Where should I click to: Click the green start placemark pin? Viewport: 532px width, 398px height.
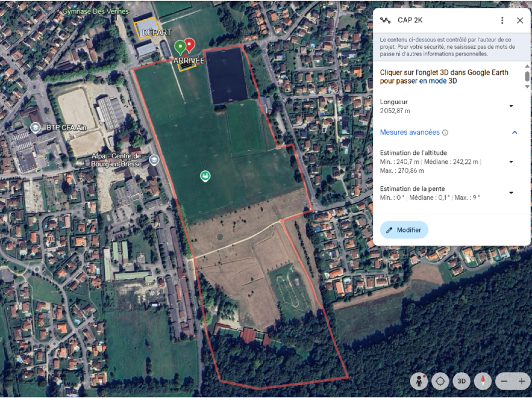[180, 47]
